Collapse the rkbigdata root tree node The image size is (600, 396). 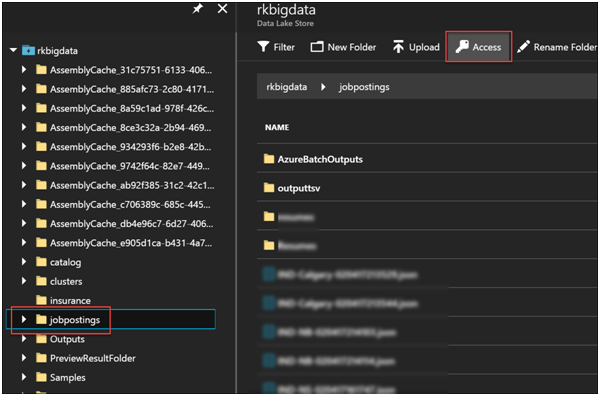14,50
